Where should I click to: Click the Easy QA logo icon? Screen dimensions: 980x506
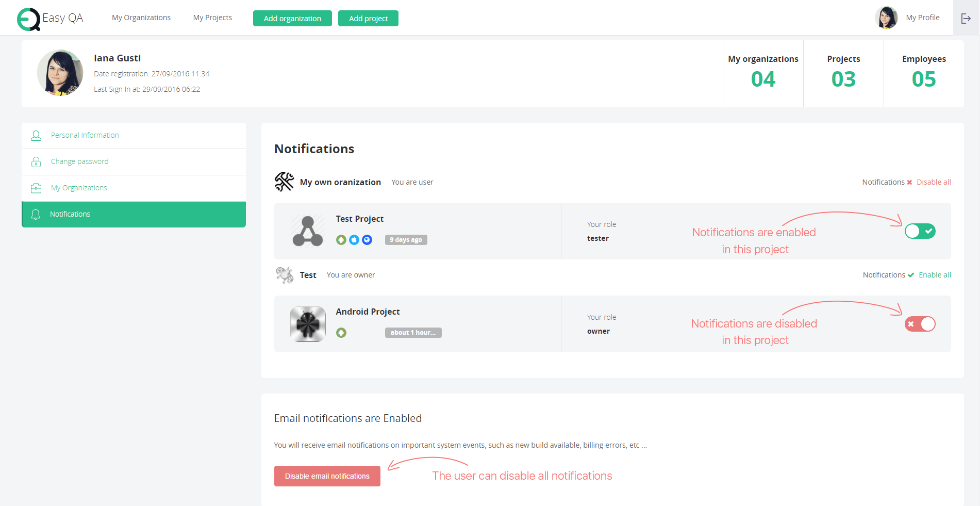point(28,19)
